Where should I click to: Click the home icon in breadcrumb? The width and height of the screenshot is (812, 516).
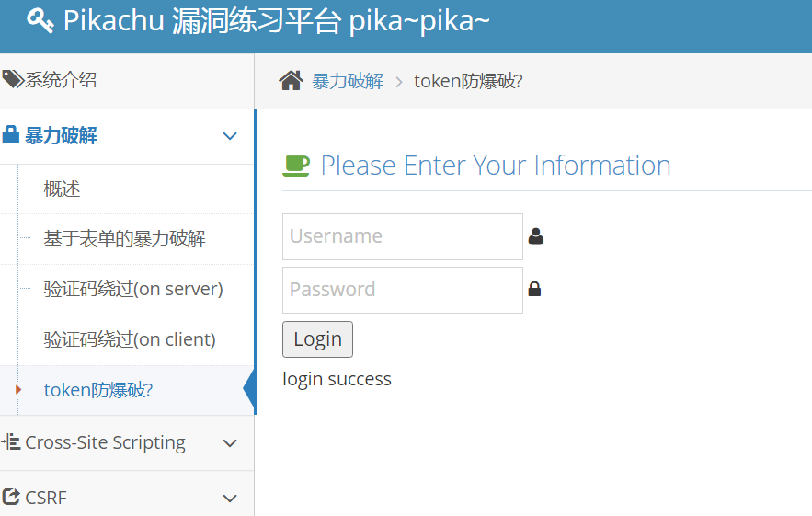click(x=291, y=81)
